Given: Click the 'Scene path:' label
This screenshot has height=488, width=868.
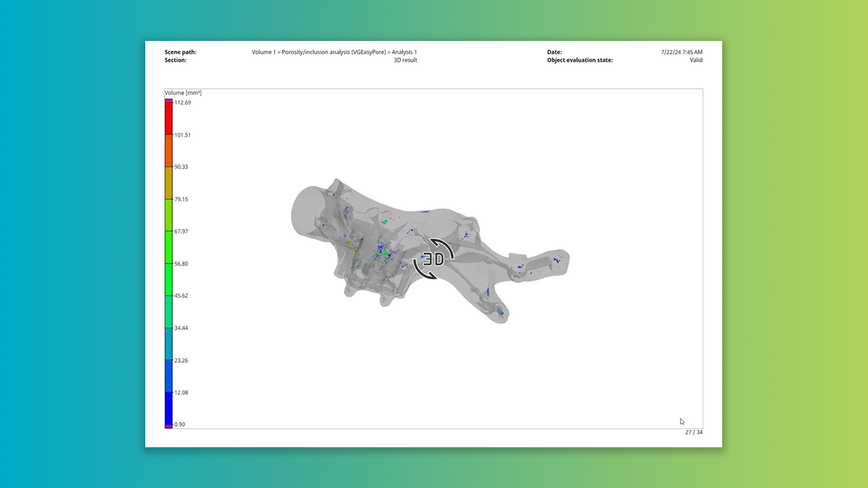Looking at the screenshot, I should pyautogui.click(x=181, y=52).
